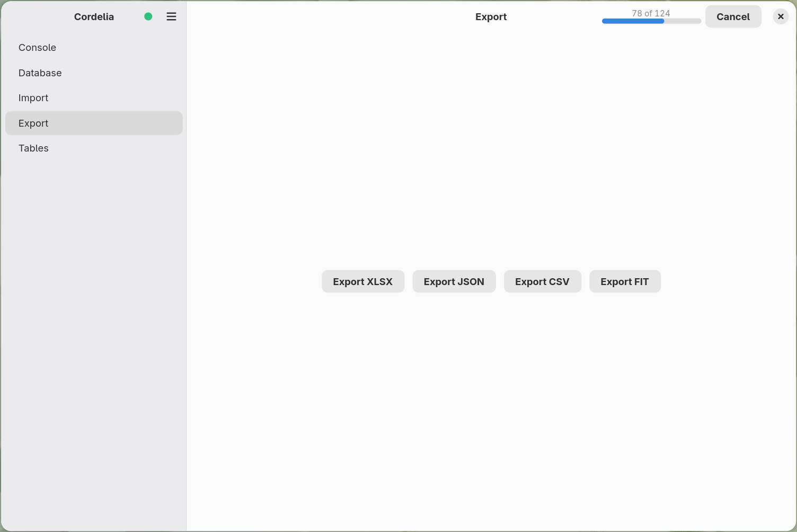797x532 pixels.
Task: Open the Console page
Action: tap(94, 48)
